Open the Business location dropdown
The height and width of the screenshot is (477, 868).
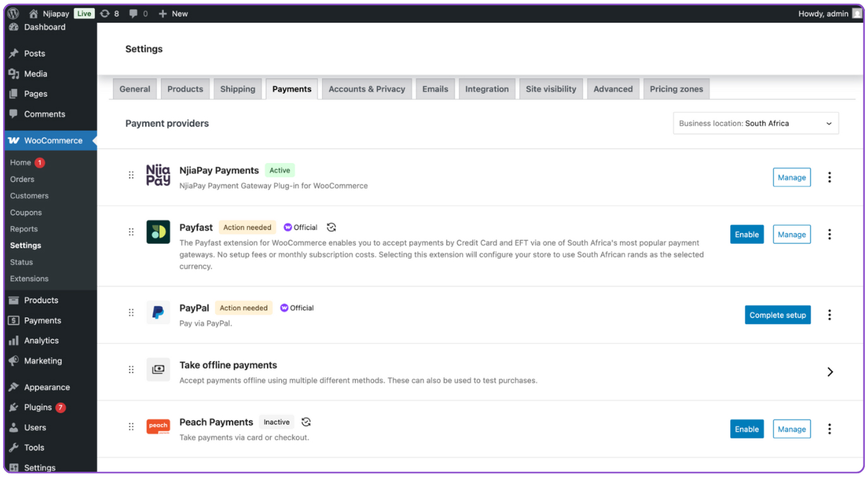click(x=756, y=123)
